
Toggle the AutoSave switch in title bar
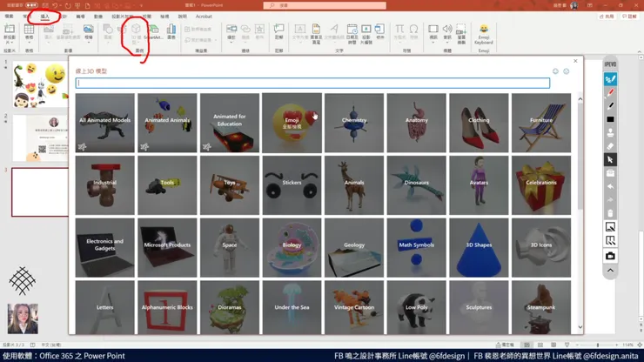(31, 5)
